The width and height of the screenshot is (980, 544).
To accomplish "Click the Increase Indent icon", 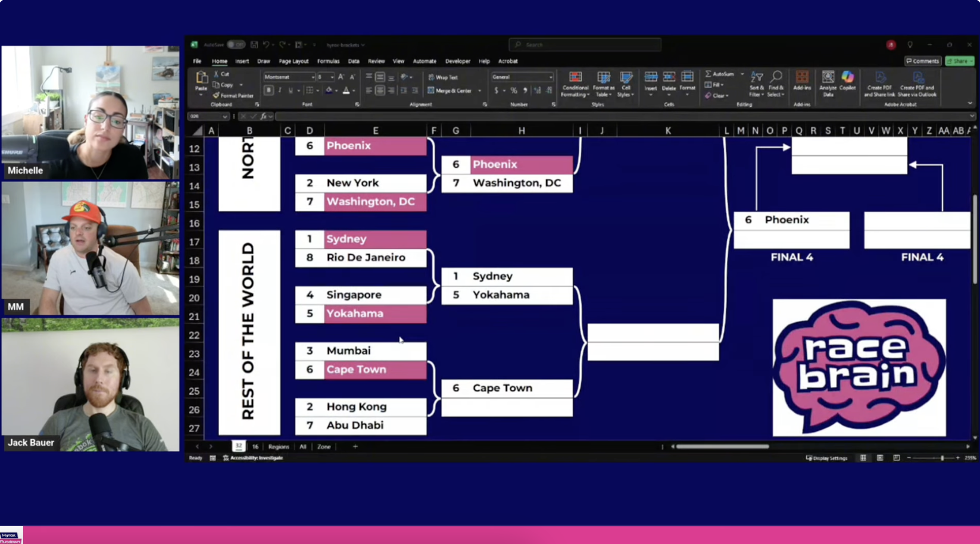I will [415, 90].
